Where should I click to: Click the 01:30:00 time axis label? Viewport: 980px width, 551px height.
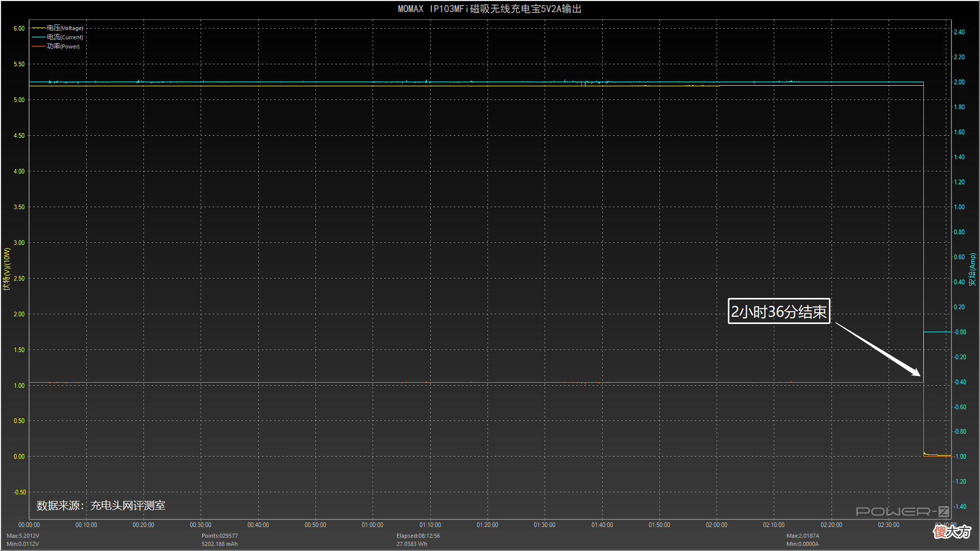click(x=545, y=525)
